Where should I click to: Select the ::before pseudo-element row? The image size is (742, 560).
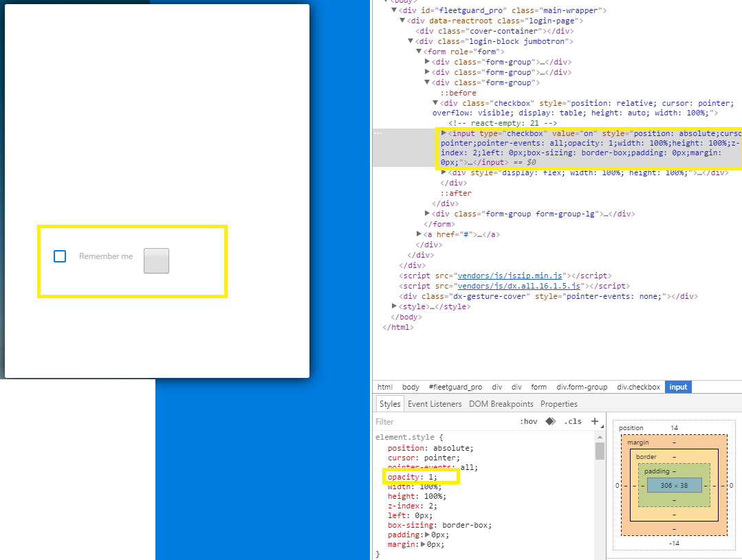[x=458, y=93]
